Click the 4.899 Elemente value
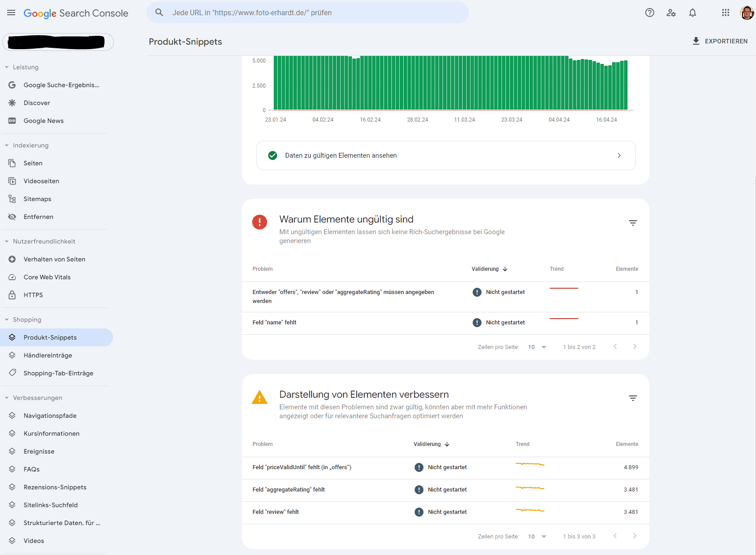This screenshot has width=756, height=555. [x=631, y=467]
